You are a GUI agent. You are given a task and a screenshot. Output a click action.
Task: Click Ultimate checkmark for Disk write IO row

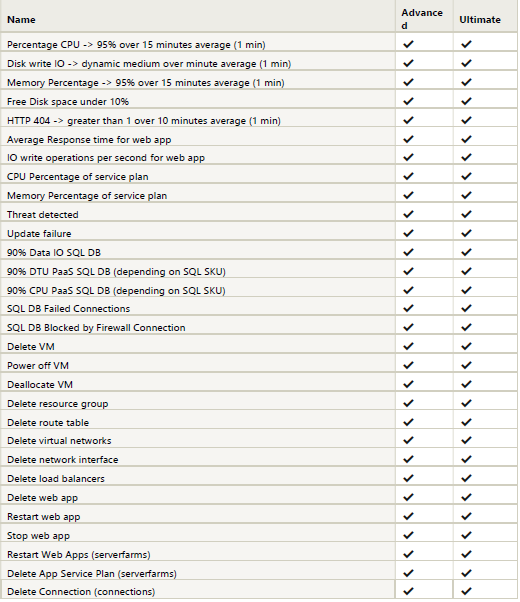466,63
